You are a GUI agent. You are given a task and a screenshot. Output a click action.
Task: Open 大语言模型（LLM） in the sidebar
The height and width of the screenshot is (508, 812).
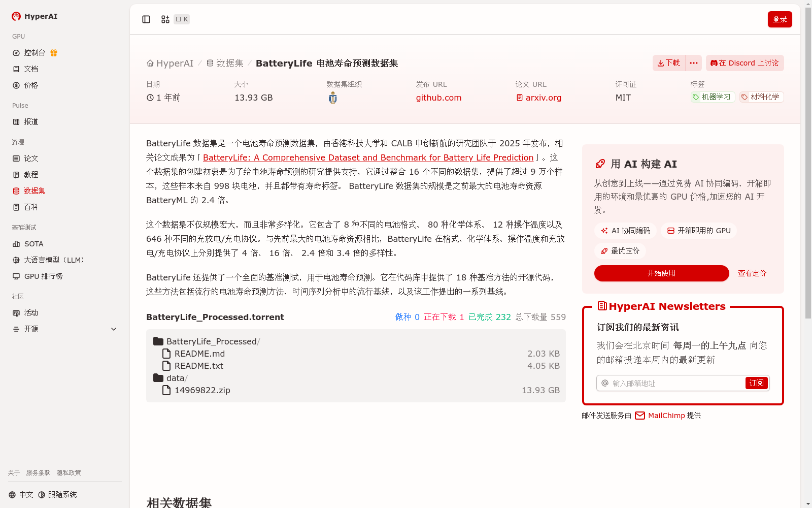pyautogui.click(x=49, y=260)
